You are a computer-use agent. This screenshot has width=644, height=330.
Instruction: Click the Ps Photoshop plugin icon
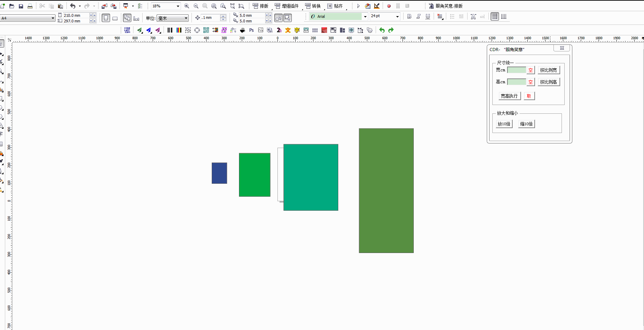pos(252,30)
